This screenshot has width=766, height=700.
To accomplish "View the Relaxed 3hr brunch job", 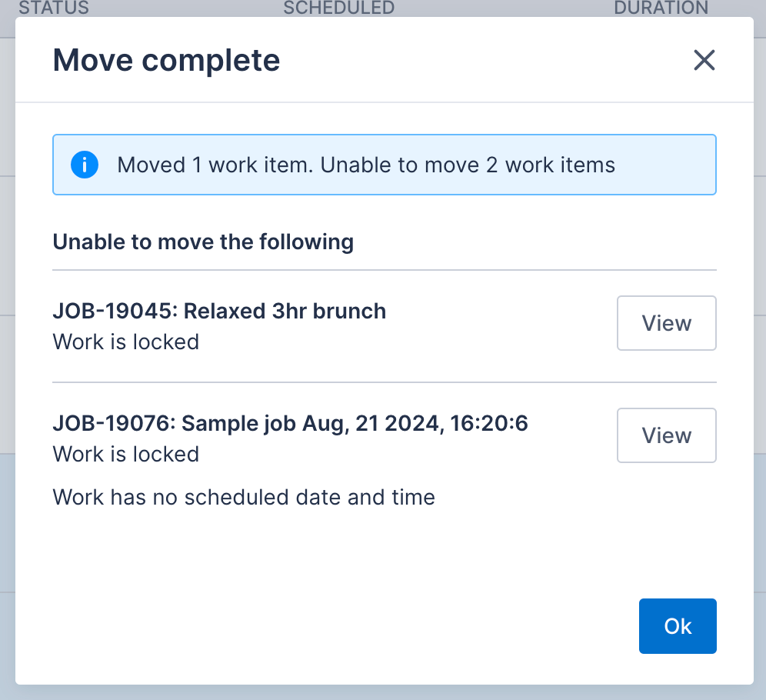I will click(666, 323).
